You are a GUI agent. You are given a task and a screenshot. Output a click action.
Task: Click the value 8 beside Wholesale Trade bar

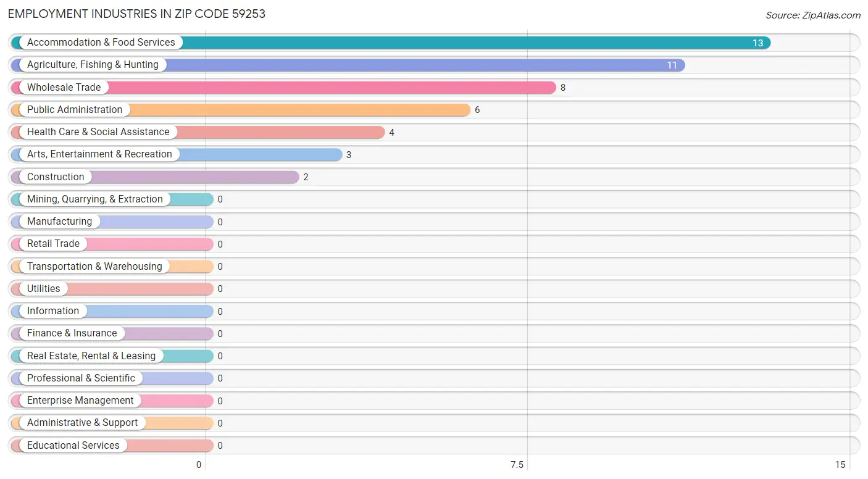(563, 88)
